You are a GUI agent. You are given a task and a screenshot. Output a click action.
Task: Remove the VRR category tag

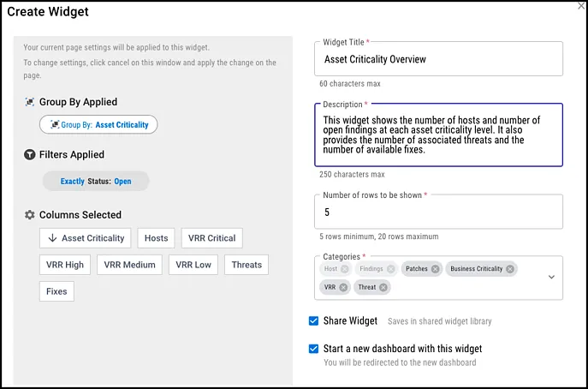pos(343,287)
